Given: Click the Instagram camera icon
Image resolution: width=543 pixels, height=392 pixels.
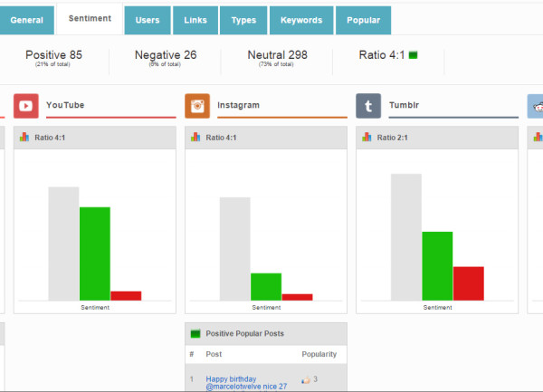Looking at the screenshot, I should point(197,106).
